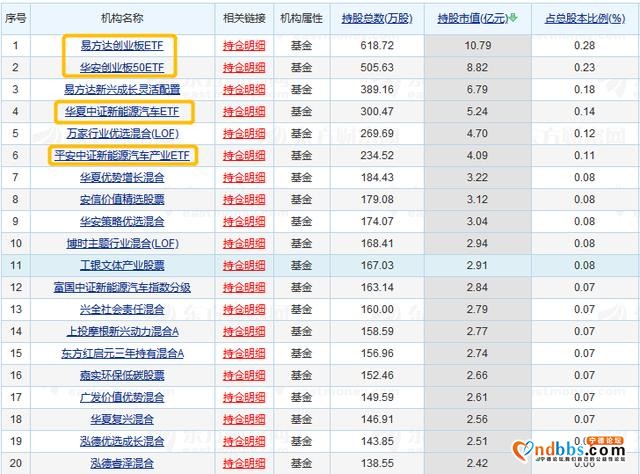Open fund 安信价值精选股票

coord(122,200)
